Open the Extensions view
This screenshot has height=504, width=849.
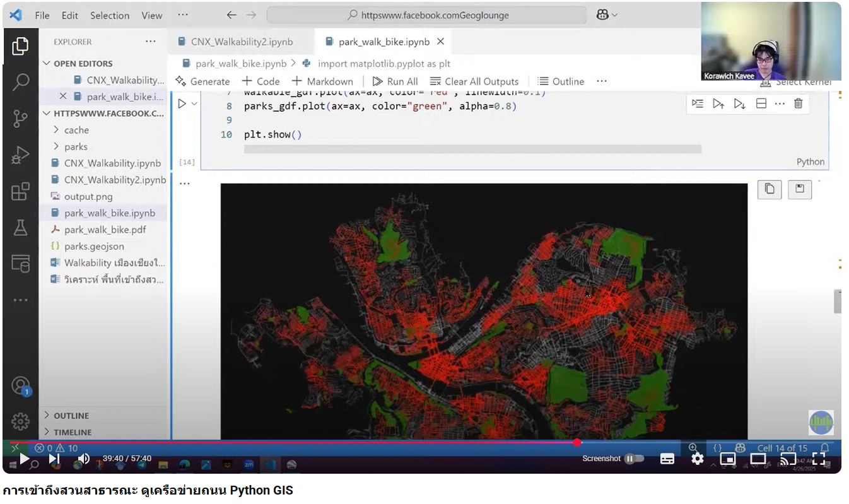(x=21, y=191)
